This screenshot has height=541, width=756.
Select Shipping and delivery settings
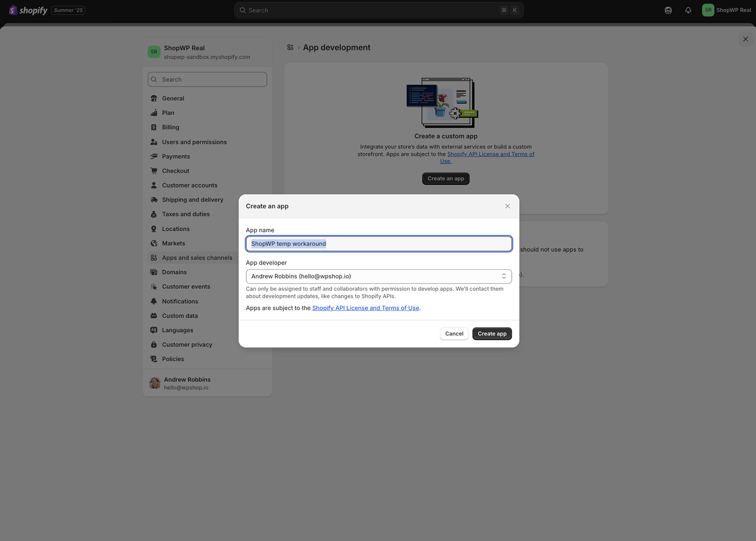207,200
